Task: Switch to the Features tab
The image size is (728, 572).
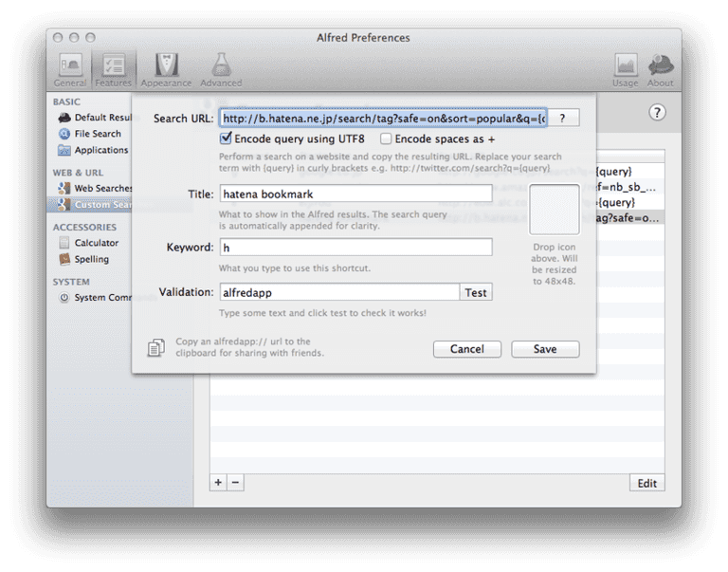Action: click(114, 69)
